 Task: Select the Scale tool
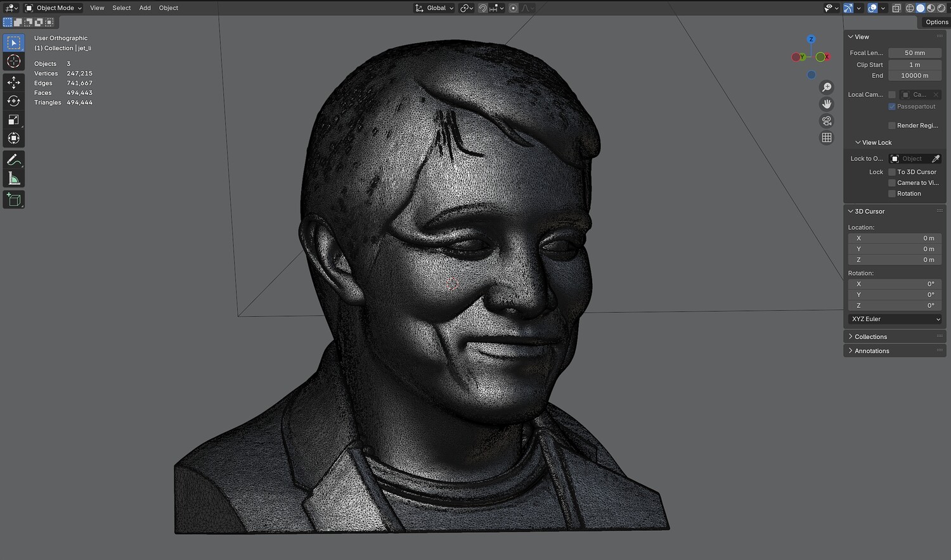[14, 120]
